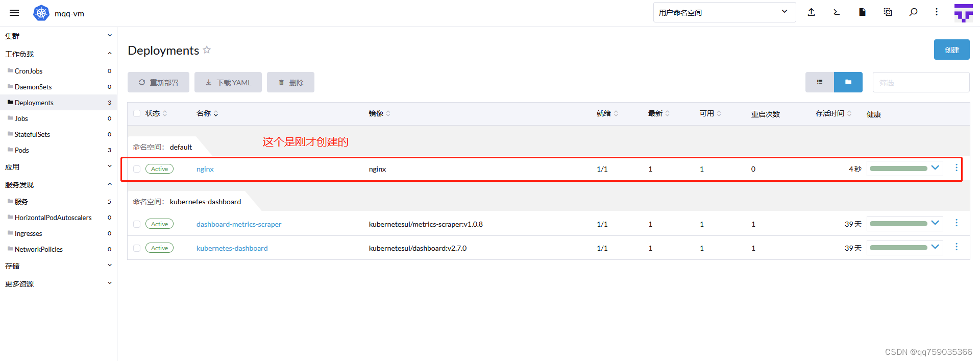Click the 创建 create button
The height and width of the screenshot is (361, 980).
click(x=951, y=50)
